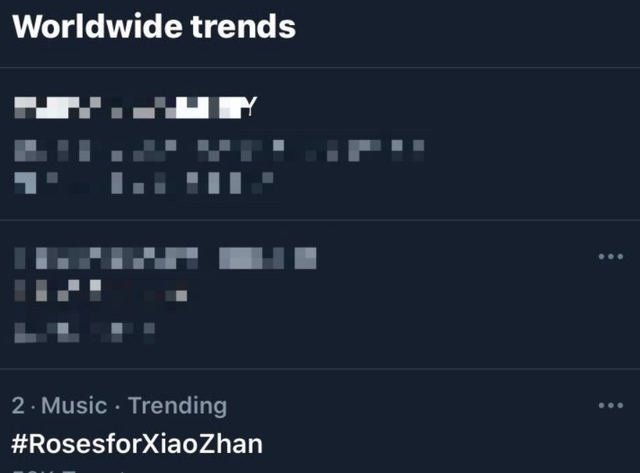640x473 pixels.
Task: Click empty space right of Worldwide trends title
Action: (460, 26)
